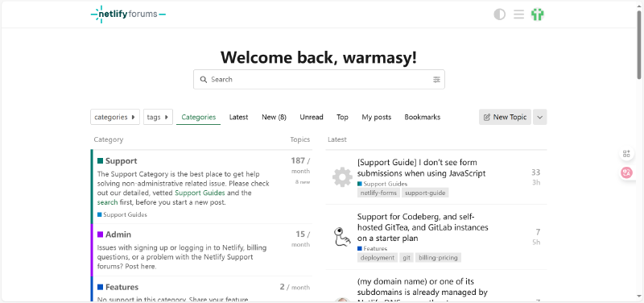Click the grid floating sidebar icon
644x303 pixels.
[626, 154]
